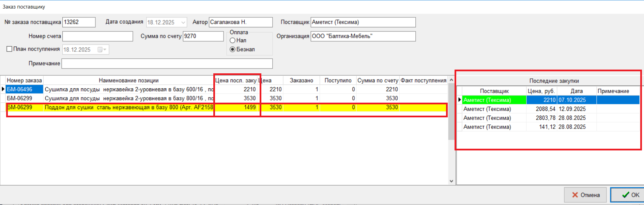The height and width of the screenshot is (205, 644).
Task: Click the Цена, руб. column header
Action: [541, 91]
